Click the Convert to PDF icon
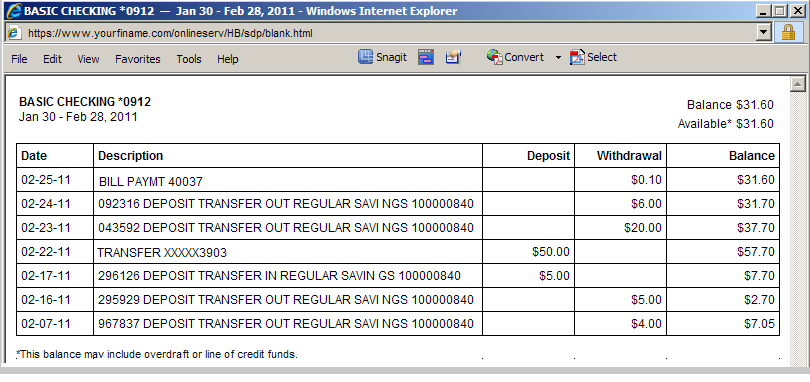Screen dimensions: 810x382 click(495, 57)
